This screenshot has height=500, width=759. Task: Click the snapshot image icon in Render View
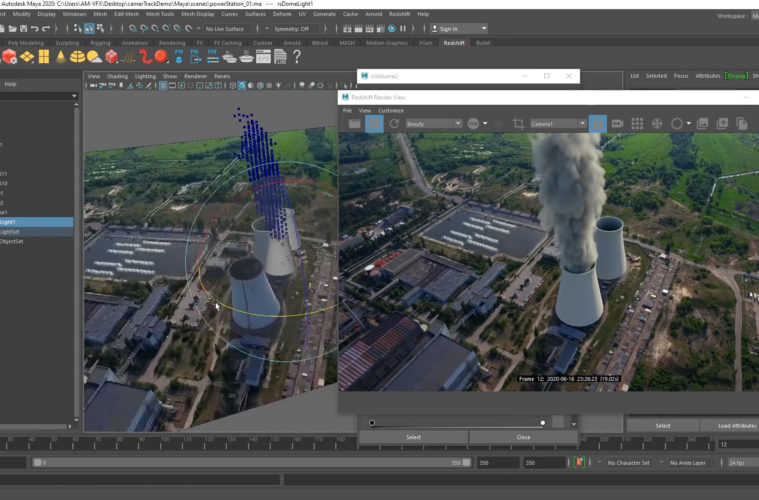[x=702, y=124]
